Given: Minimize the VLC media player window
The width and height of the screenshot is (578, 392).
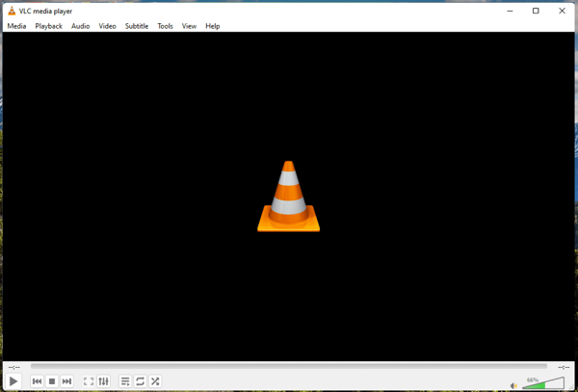Looking at the screenshot, I should (510, 11).
